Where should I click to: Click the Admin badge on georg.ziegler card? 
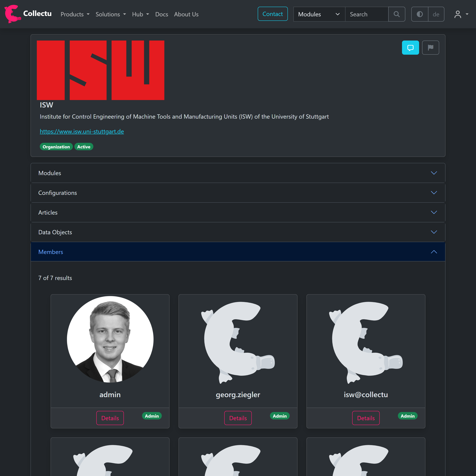coord(280,416)
